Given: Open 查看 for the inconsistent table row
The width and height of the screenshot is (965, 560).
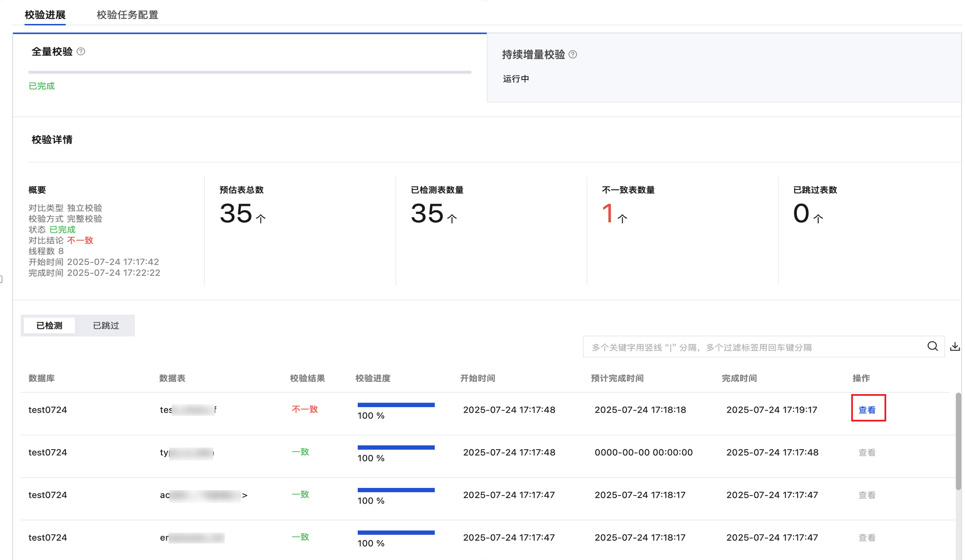Looking at the screenshot, I should [x=867, y=410].
